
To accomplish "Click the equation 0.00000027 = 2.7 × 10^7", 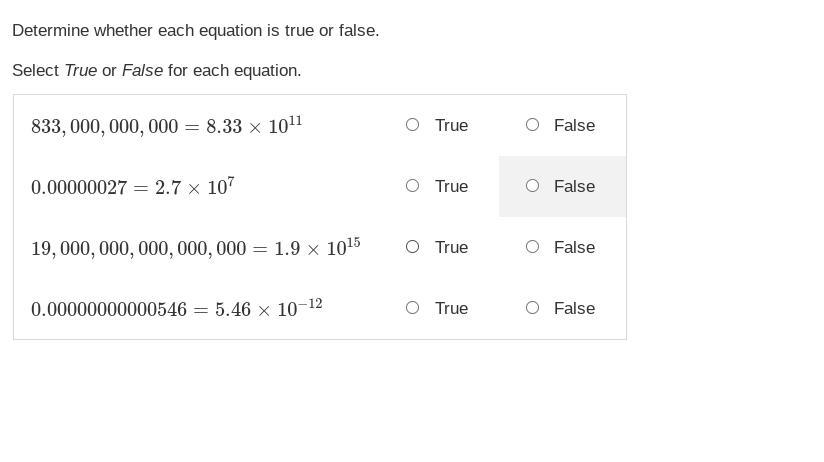I will pyautogui.click(x=132, y=187).
